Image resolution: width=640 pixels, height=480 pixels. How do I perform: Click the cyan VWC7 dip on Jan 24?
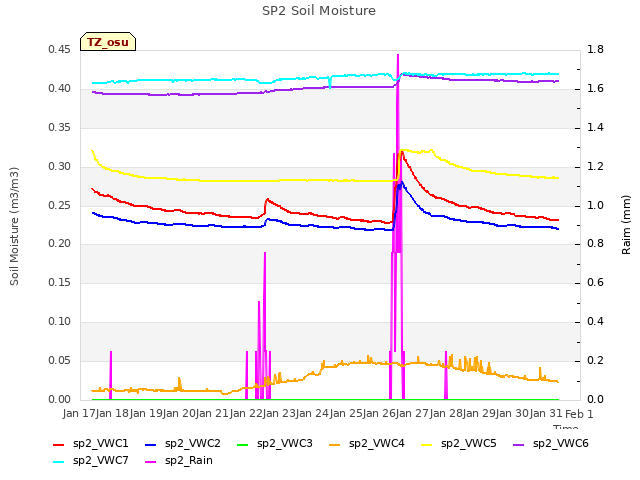click(x=330, y=84)
